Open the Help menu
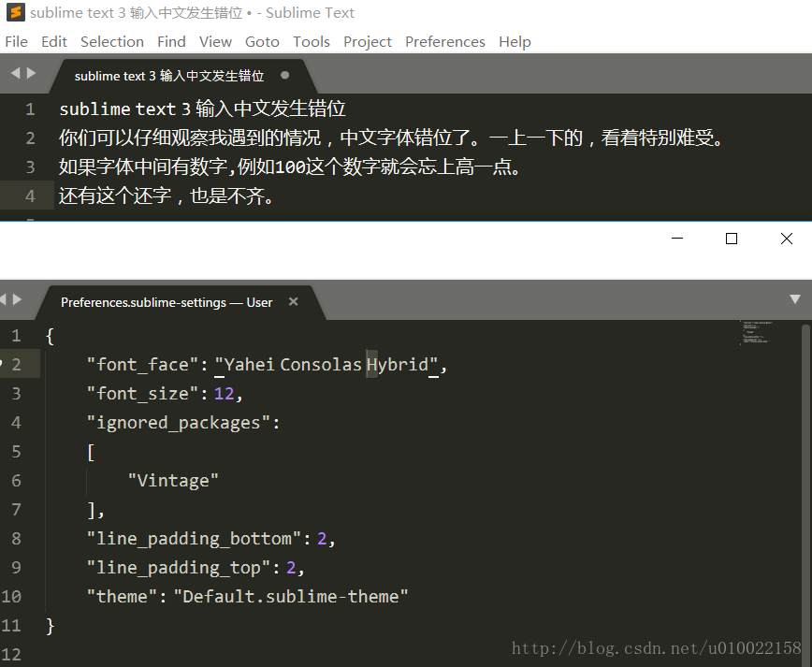Viewport: 812px width, 667px height. click(515, 41)
